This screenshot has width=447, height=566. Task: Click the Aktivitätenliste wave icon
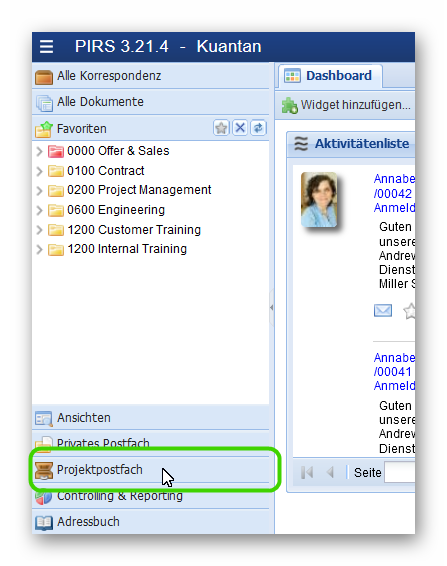coord(301,144)
